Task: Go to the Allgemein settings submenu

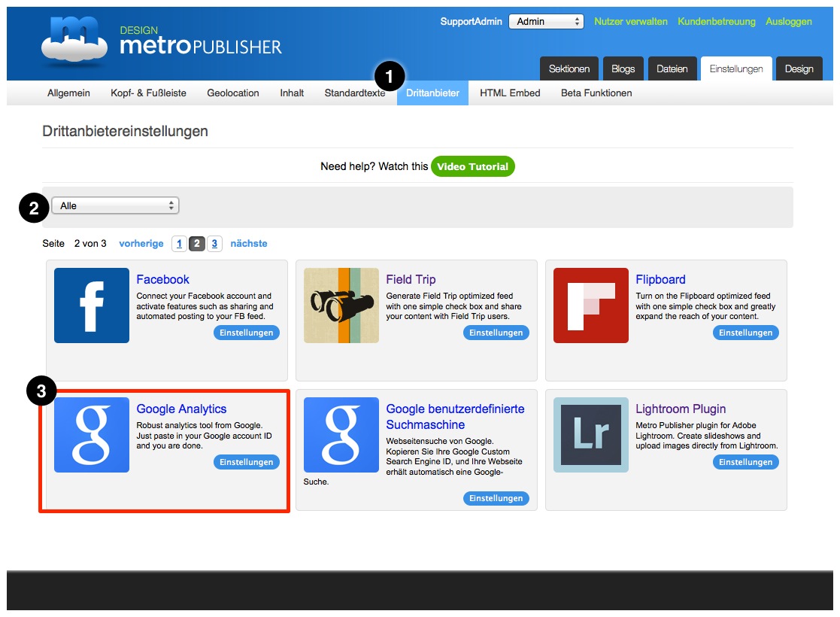Action: [68, 93]
